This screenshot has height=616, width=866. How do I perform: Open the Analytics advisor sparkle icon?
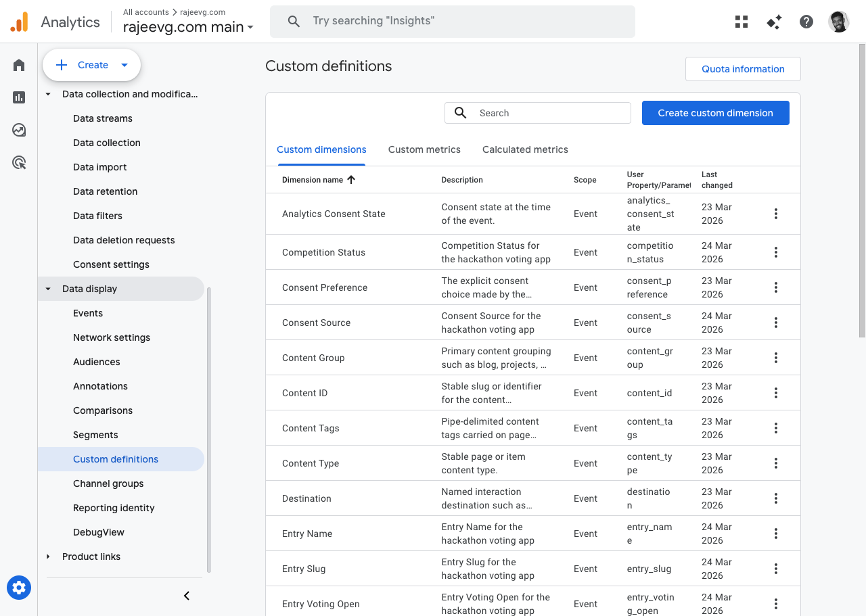pyautogui.click(x=774, y=22)
